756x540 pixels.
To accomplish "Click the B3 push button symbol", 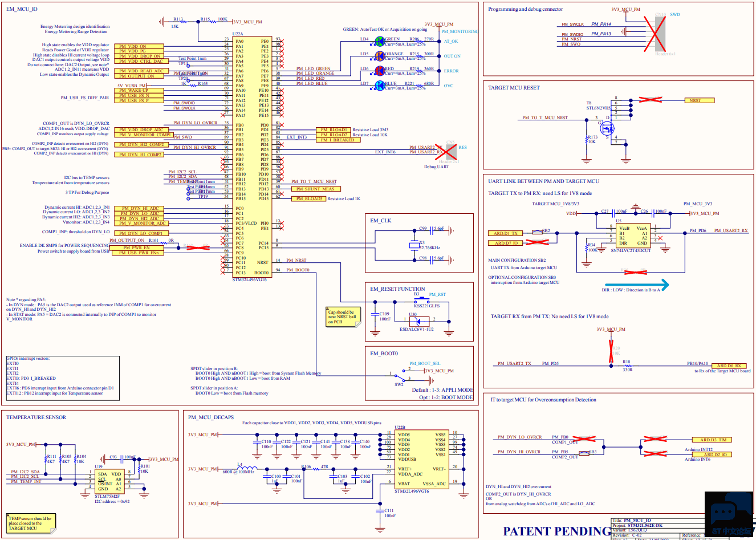I will pos(421,299).
